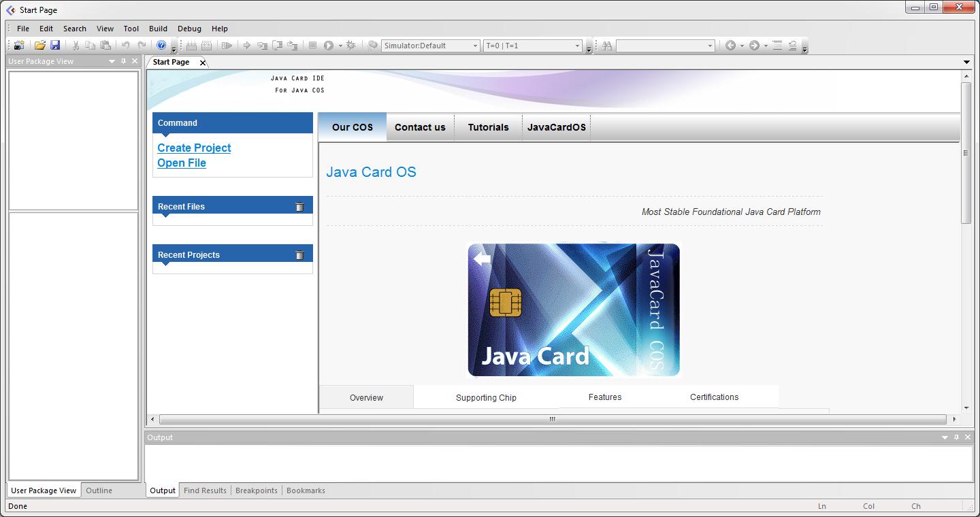Pin the User Package View panel
The height and width of the screenshot is (517, 980).
[123, 61]
